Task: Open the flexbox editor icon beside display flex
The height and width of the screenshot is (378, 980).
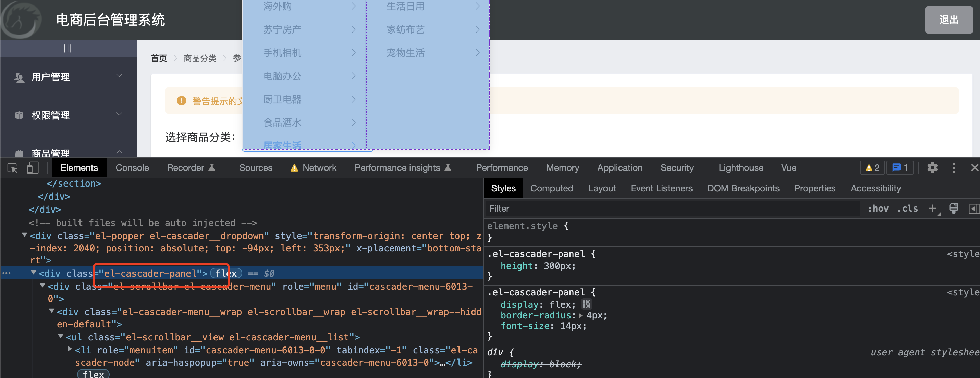Action: pyautogui.click(x=586, y=304)
